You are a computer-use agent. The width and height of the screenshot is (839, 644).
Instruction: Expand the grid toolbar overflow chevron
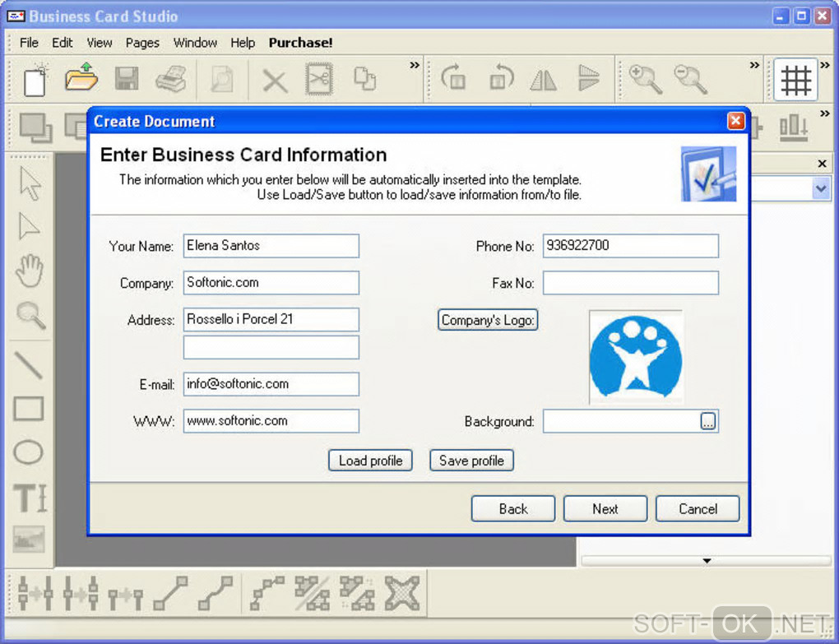pyautogui.click(x=825, y=65)
